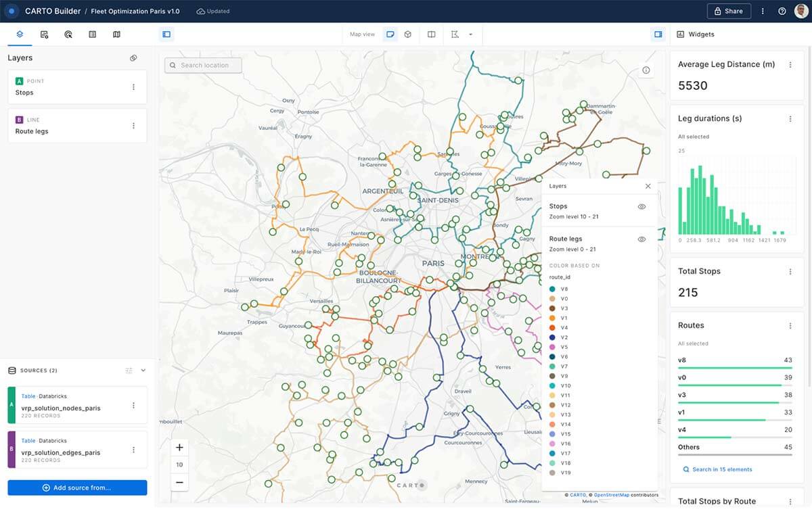Screen dimensions: 812x522
Task: Close the Layers legend popup
Action: click(648, 186)
